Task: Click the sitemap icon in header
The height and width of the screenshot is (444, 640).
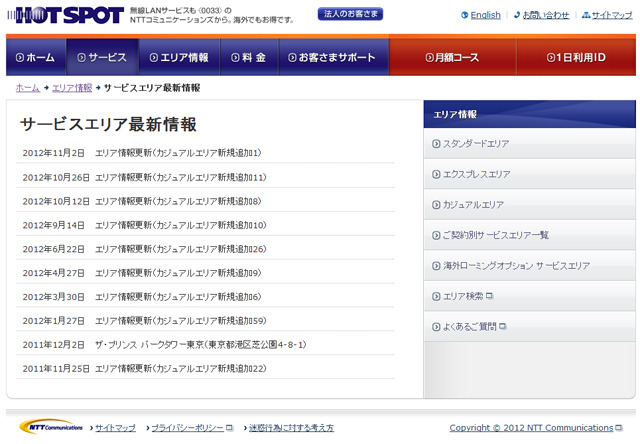Action: pos(586,15)
